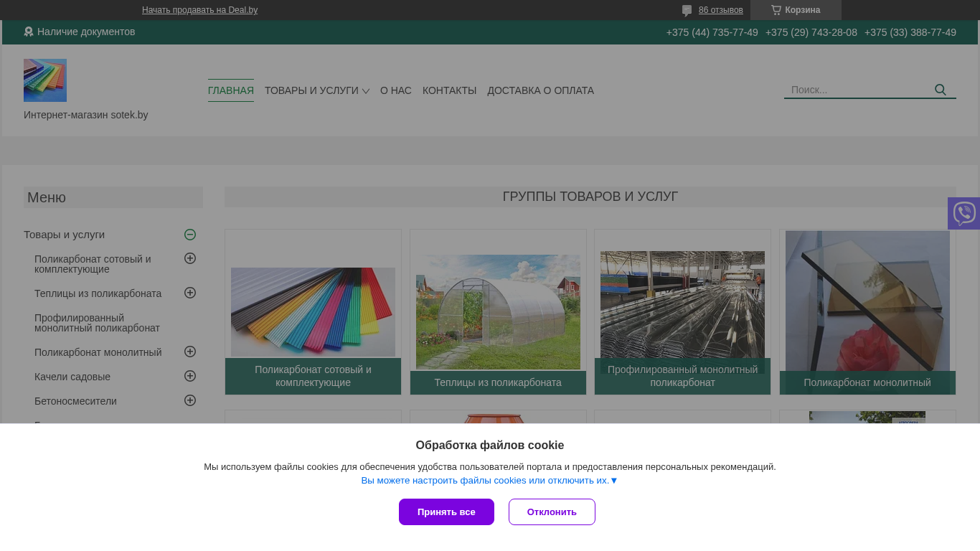Open the КОНТАКТЫ page
The image size is (980, 551).
point(449,90)
